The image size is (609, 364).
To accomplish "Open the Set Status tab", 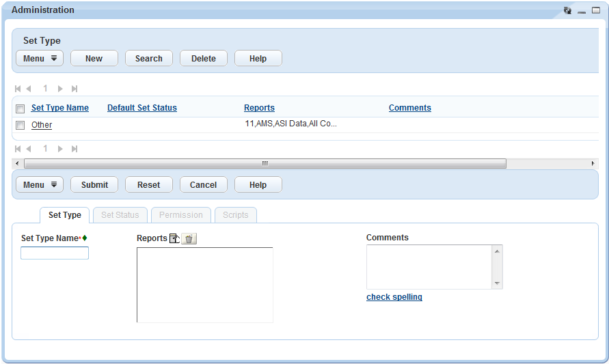I will [120, 215].
